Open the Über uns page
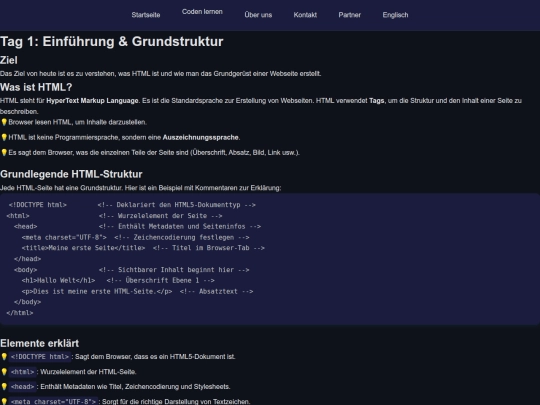The height and width of the screenshot is (405, 540). (258, 15)
